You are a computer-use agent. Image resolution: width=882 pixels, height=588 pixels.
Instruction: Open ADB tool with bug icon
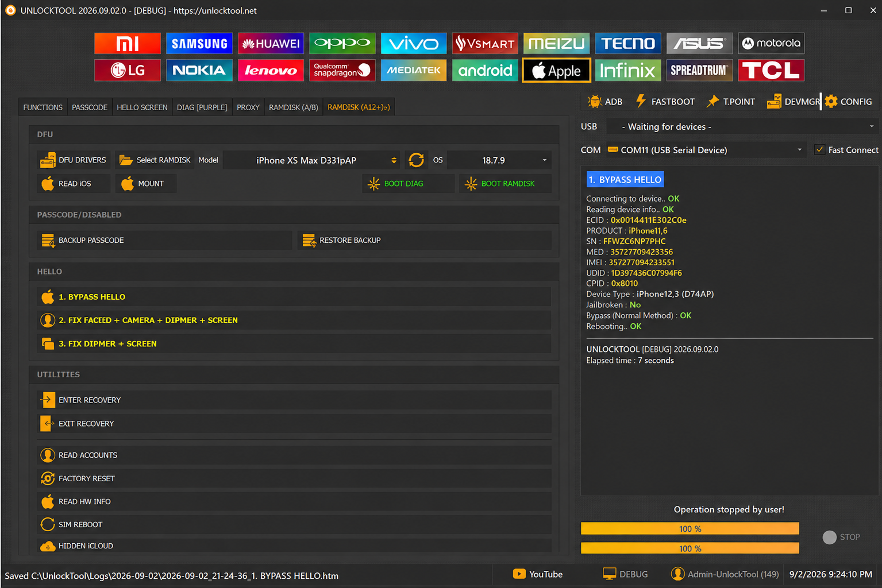tap(605, 102)
